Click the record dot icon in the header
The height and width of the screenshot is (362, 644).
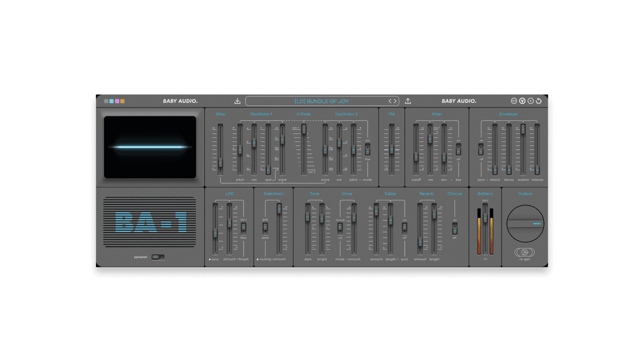(x=530, y=101)
